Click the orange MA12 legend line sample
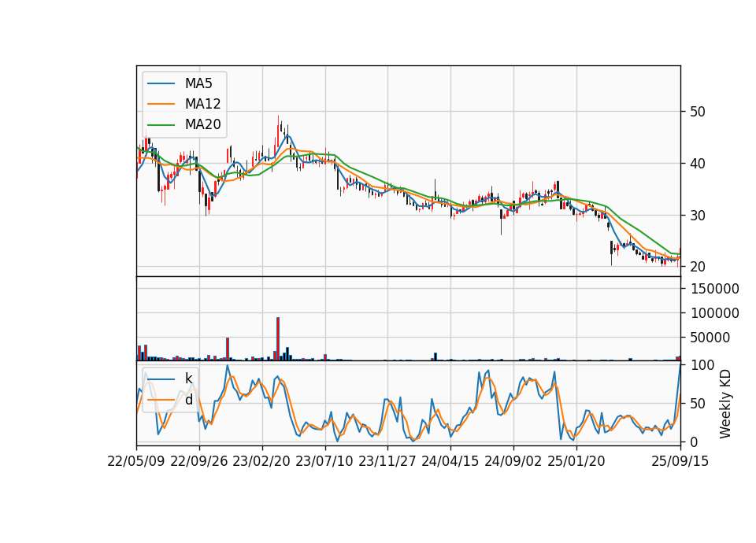 161,104
